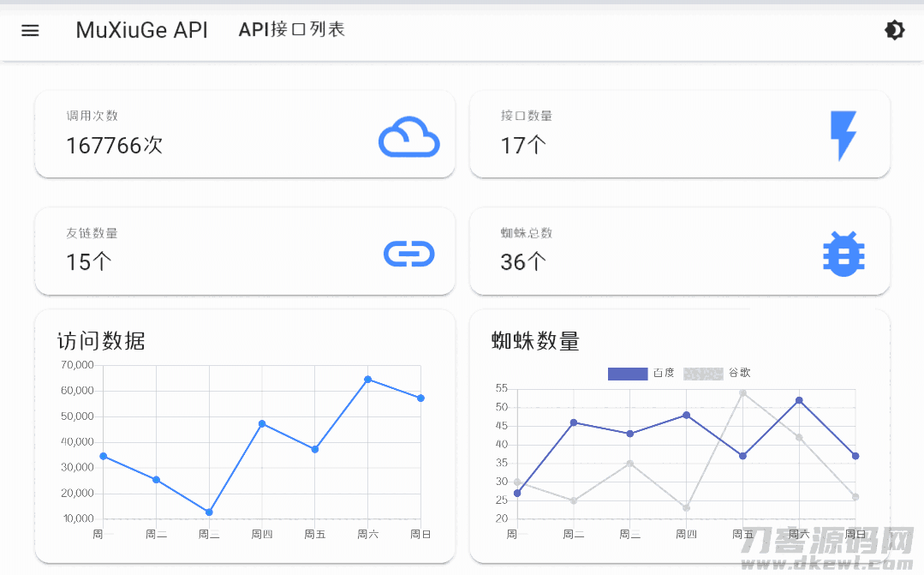Screen dimensions: 924x575
Task: Click 谷歌 周五 peak point in spider chart
Action: 742,392
